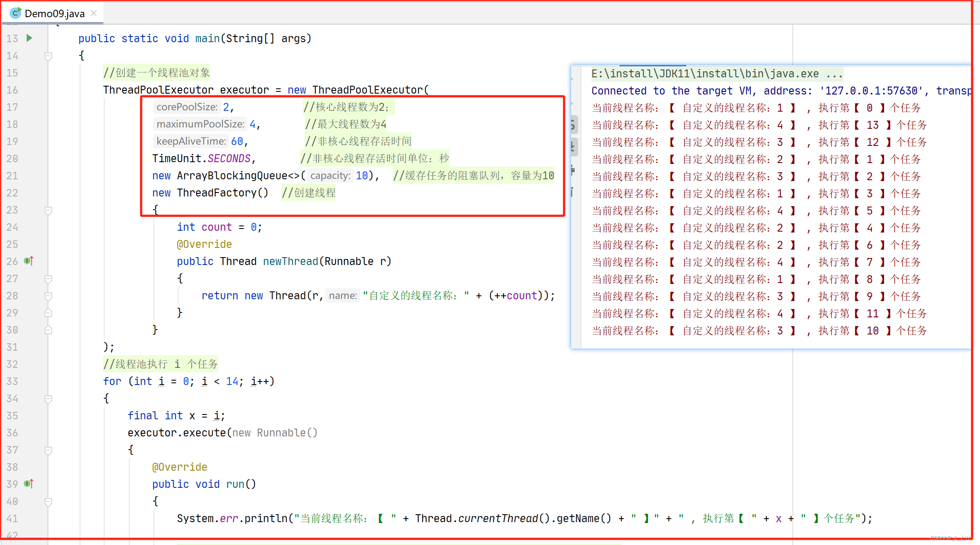Click the line number 33 in gutter
980x545 pixels.
point(12,381)
